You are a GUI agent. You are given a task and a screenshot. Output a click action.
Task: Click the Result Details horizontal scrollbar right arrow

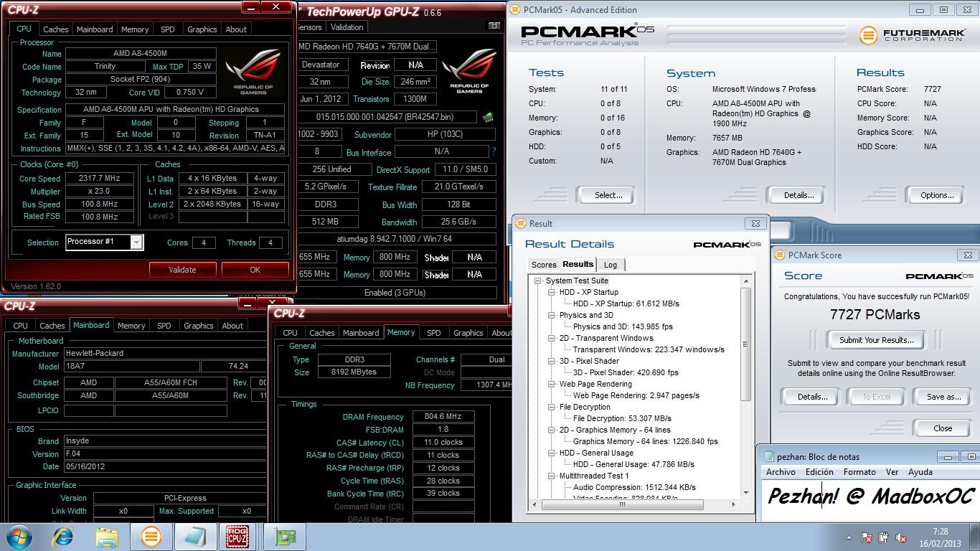[x=735, y=506]
